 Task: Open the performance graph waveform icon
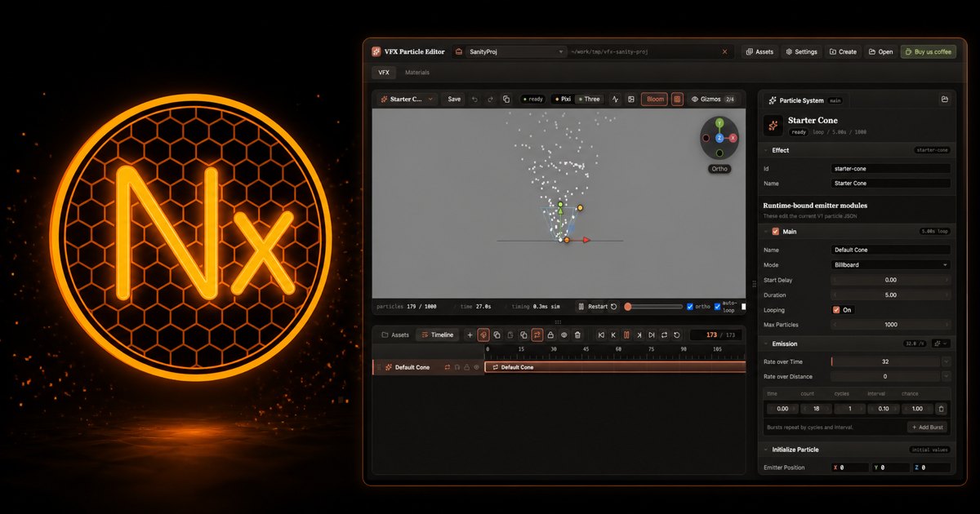coord(616,99)
